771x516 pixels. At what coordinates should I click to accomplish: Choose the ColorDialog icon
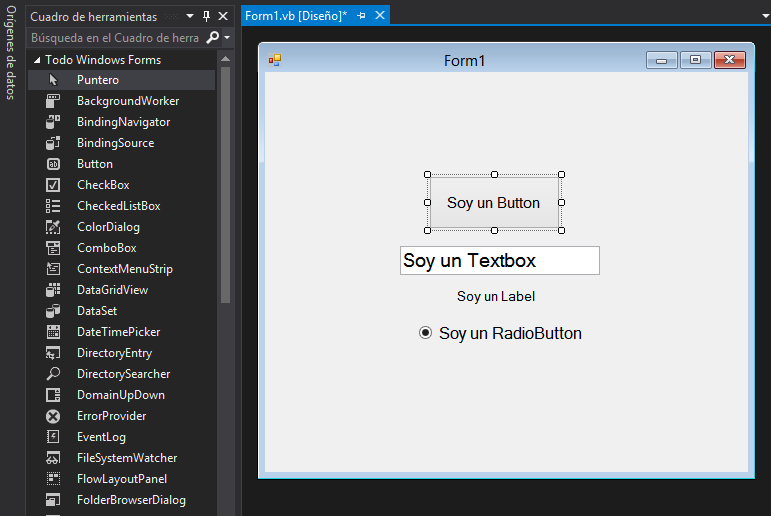click(53, 227)
